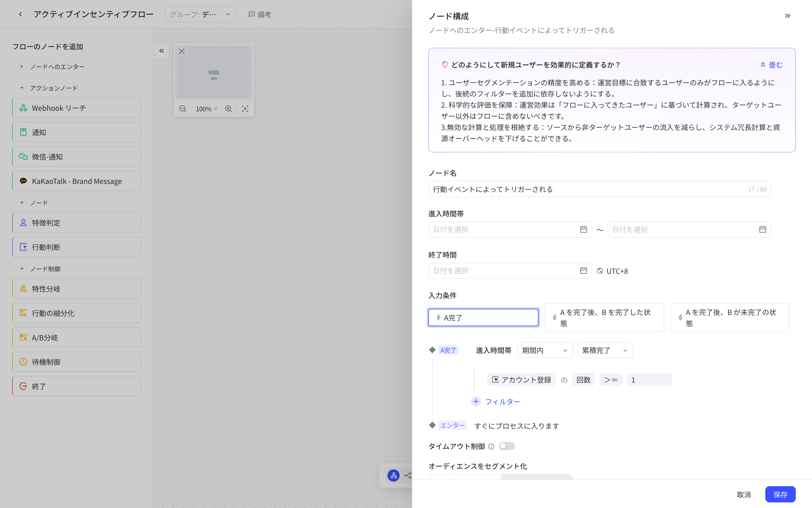Open the 100% zoom level dropdown
812x508 pixels.
click(207, 109)
